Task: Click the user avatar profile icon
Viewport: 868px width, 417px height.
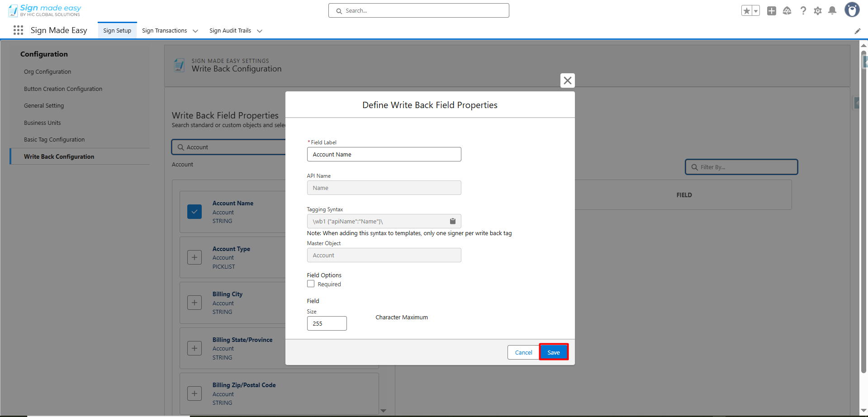Action: pyautogui.click(x=852, y=10)
